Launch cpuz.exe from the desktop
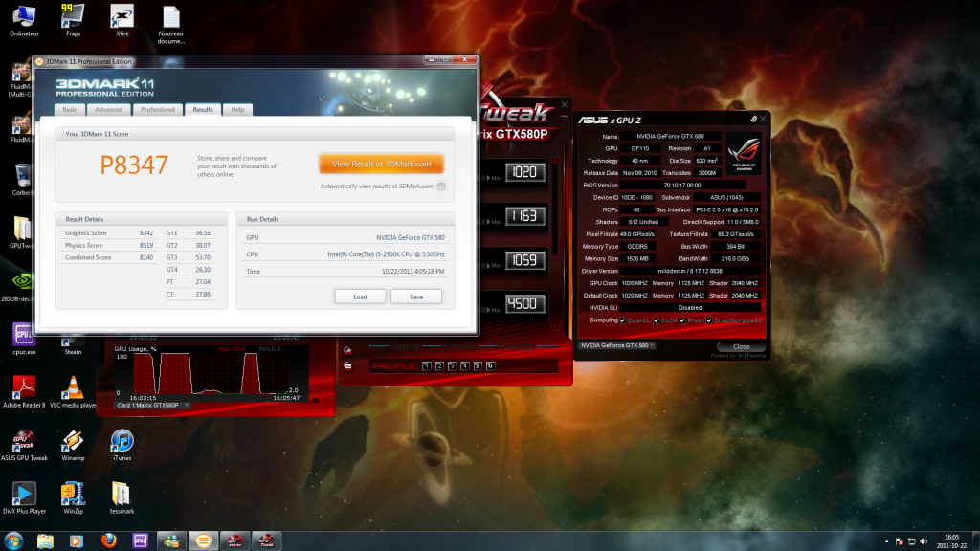This screenshot has height=551, width=980. [24, 340]
